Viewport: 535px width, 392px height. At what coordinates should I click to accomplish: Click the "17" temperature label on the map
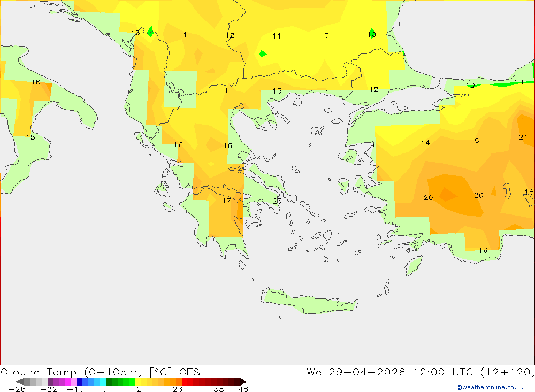tap(226, 201)
